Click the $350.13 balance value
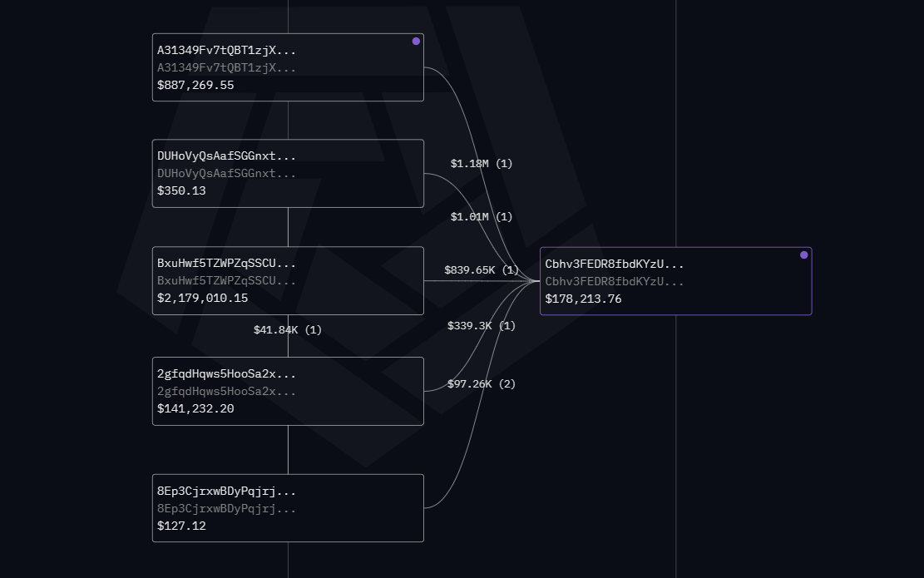This screenshot has width=924, height=578. point(181,190)
